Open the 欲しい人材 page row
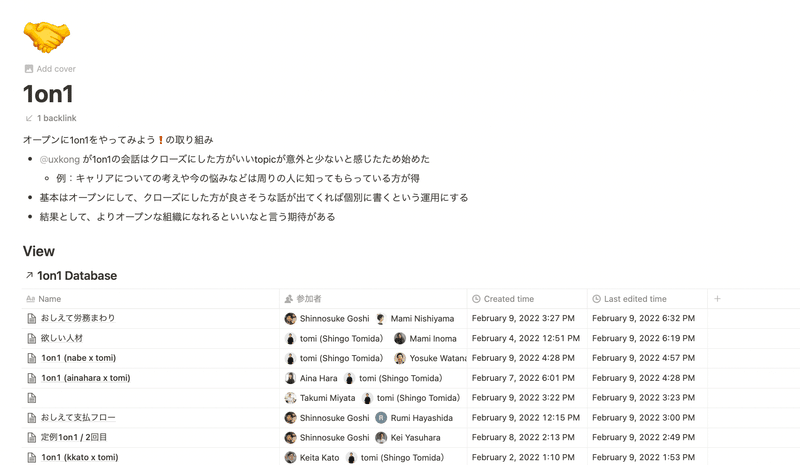 [x=62, y=338]
